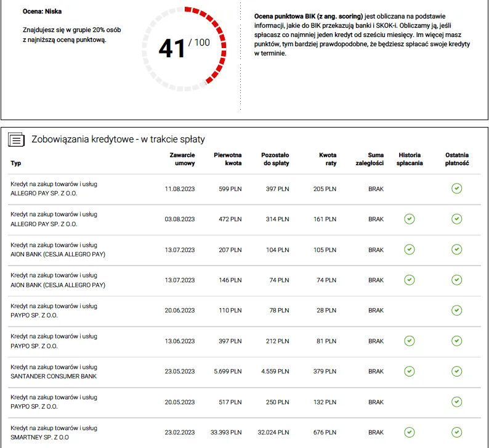Click last payment checkmark for 20.05.2023 PayPo loan
This screenshot has height=448, width=489.
tap(456, 402)
